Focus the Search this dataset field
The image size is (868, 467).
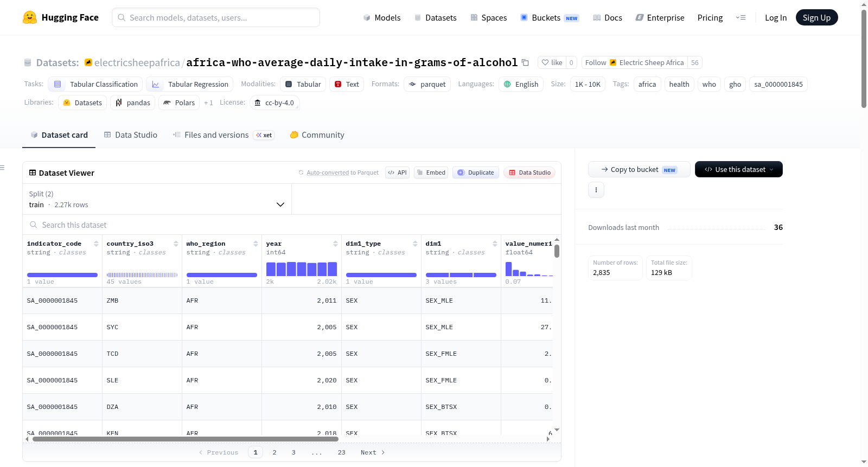[292, 225]
